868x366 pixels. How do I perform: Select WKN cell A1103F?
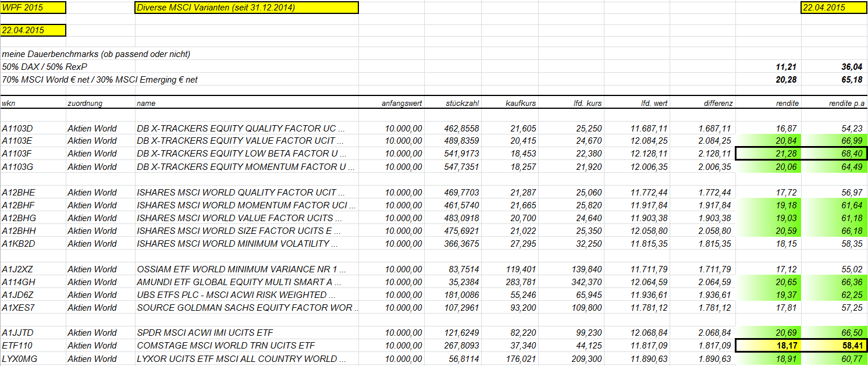18,154
